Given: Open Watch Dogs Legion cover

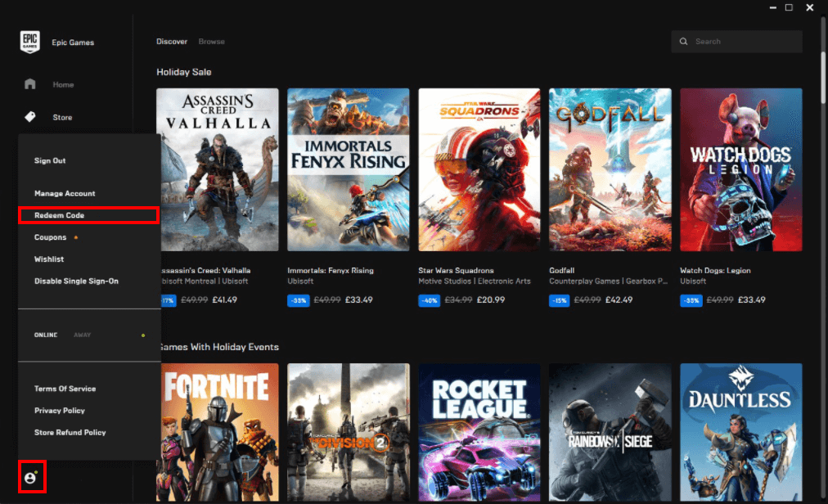Looking at the screenshot, I should [x=741, y=169].
